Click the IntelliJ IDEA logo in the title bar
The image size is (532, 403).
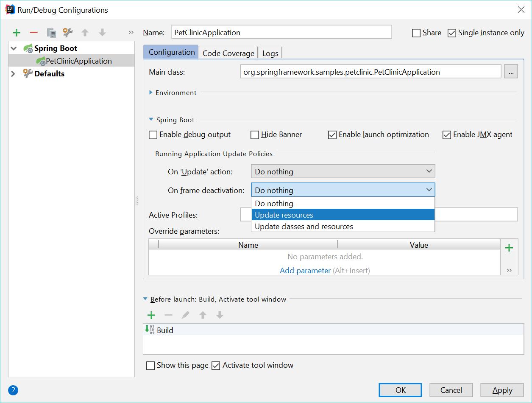[10, 10]
